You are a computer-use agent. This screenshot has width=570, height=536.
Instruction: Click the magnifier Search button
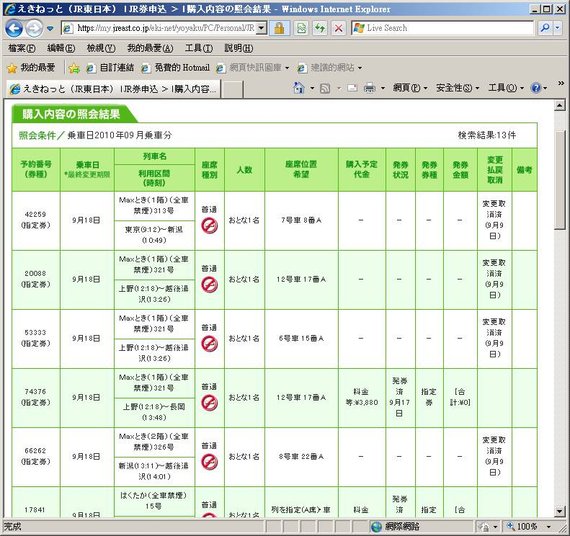(x=545, y=28)
